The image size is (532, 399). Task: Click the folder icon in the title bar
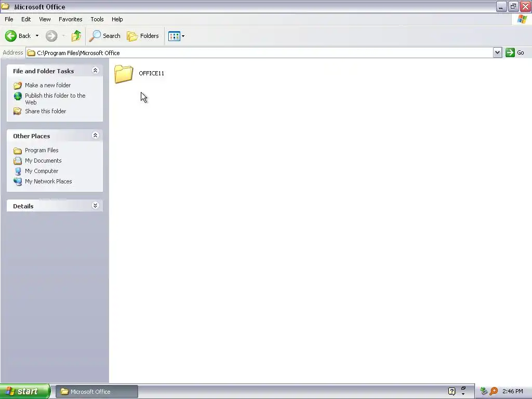(x=5, y=6)
